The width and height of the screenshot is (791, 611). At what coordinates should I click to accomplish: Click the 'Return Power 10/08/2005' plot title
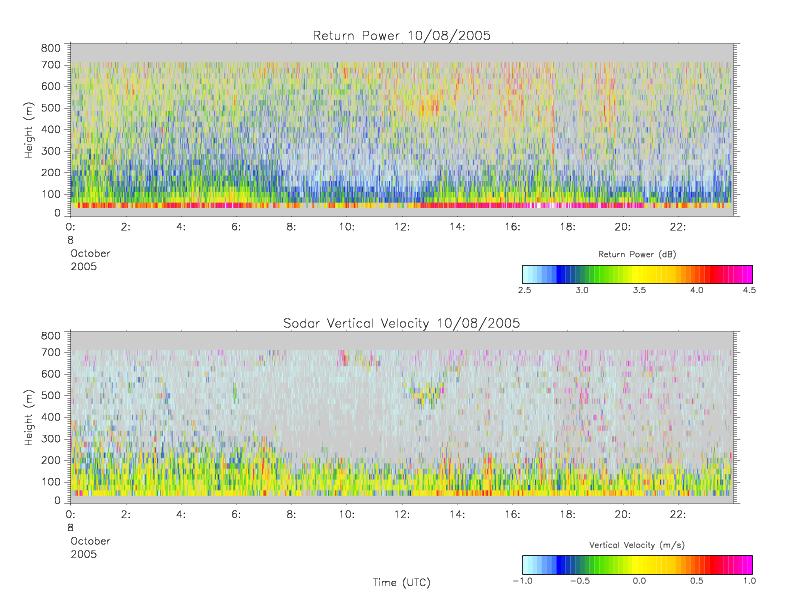[402, 36]
